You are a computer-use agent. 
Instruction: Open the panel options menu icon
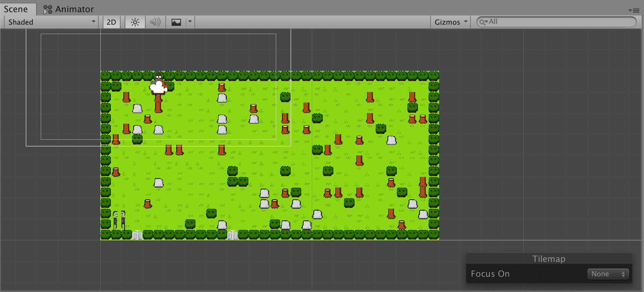(x=633, y=11)
